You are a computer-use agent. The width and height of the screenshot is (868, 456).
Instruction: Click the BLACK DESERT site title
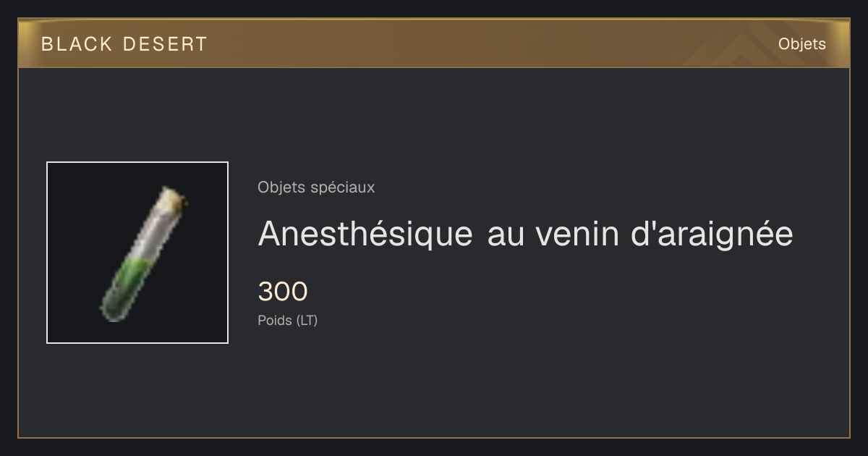124,44
